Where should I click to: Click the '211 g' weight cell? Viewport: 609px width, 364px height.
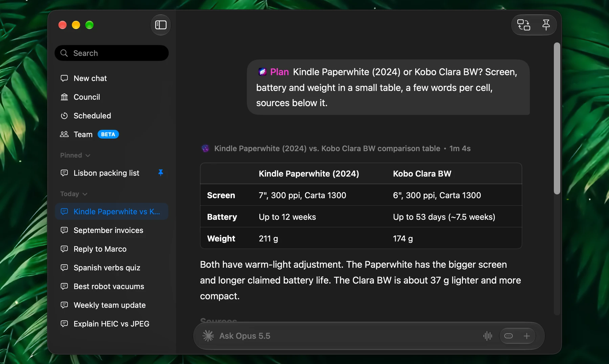coord(268,238)
